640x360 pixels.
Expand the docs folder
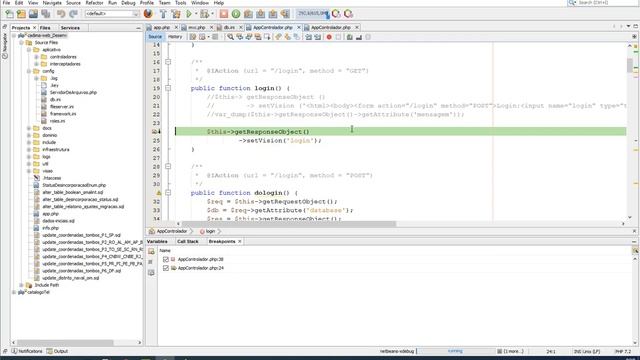tap(29, 128)
